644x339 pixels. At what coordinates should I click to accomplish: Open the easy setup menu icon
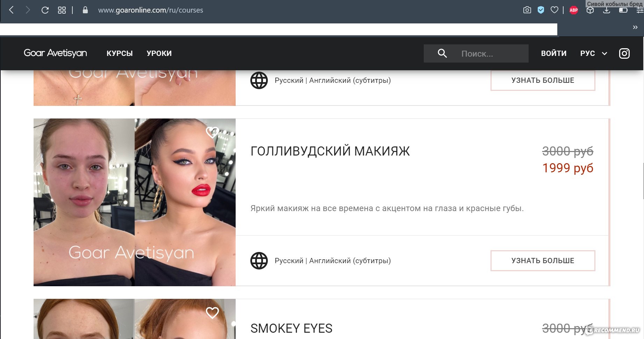[x=639, y=10]
